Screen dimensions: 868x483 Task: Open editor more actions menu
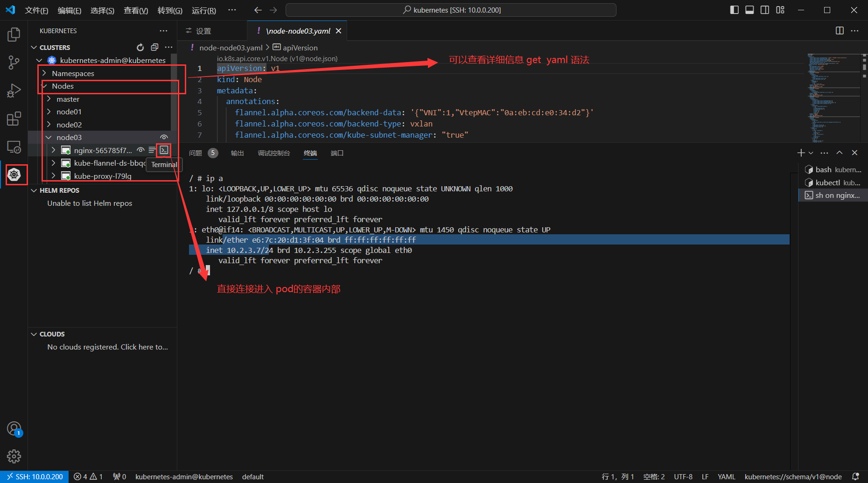click(854, 31)
